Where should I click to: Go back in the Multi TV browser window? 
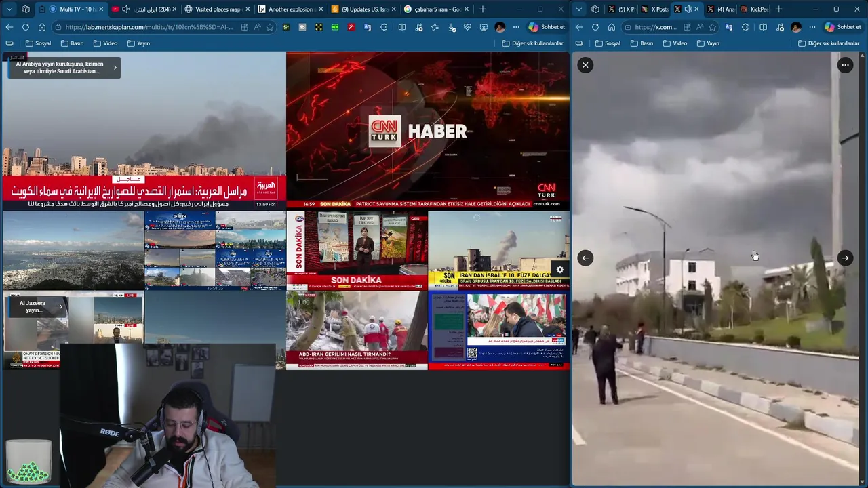point(9,27)
